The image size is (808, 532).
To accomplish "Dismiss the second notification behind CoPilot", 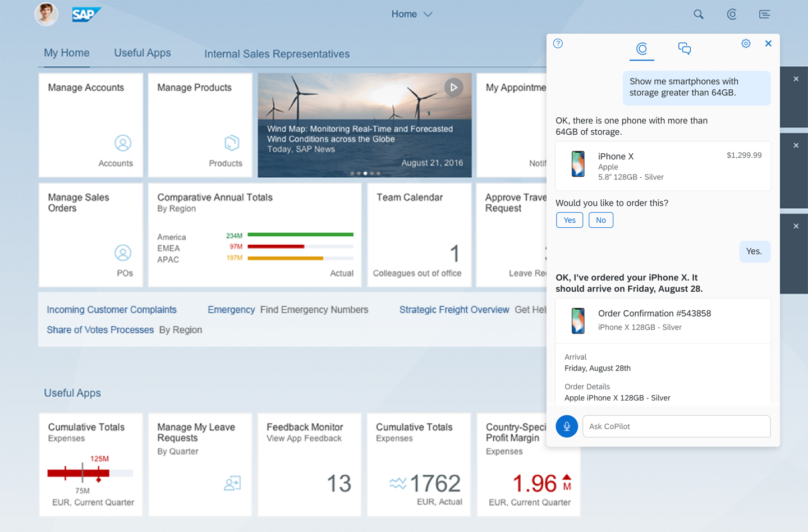I will (796, 145).
